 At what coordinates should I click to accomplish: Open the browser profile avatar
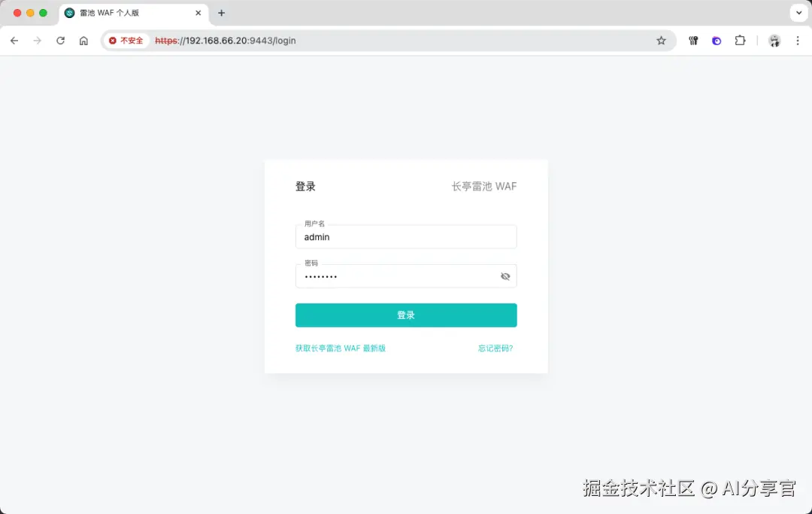774,41
